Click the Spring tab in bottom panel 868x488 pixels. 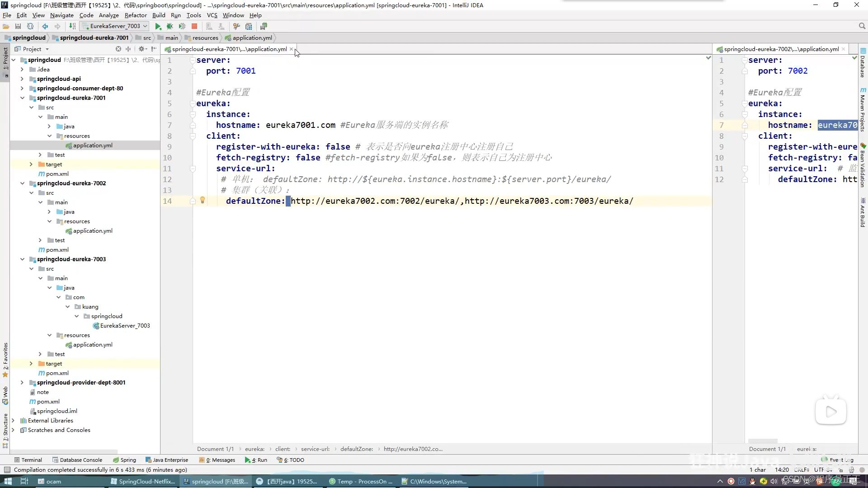[x=127, y=460]
